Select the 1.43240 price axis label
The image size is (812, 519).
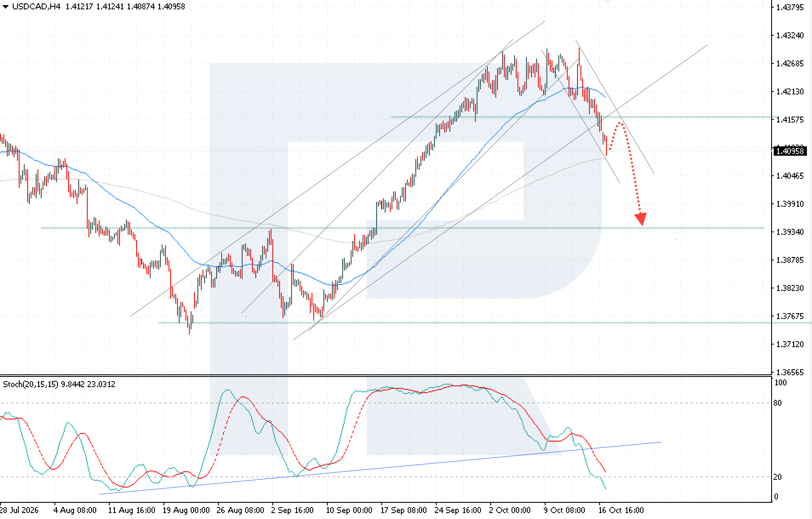click(790, 35)
